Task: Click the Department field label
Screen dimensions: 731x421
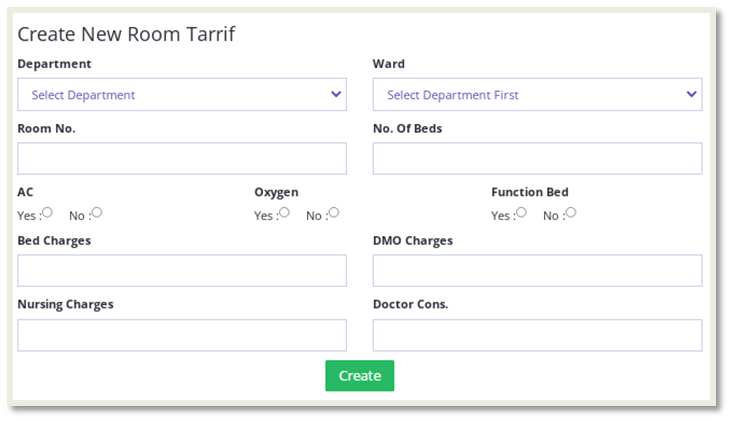Action: [54, 64]
